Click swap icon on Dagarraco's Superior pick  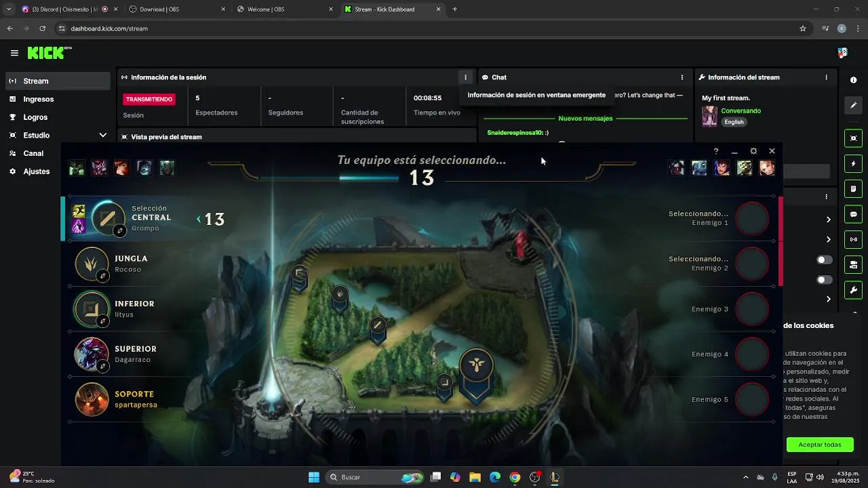(103, 366)
